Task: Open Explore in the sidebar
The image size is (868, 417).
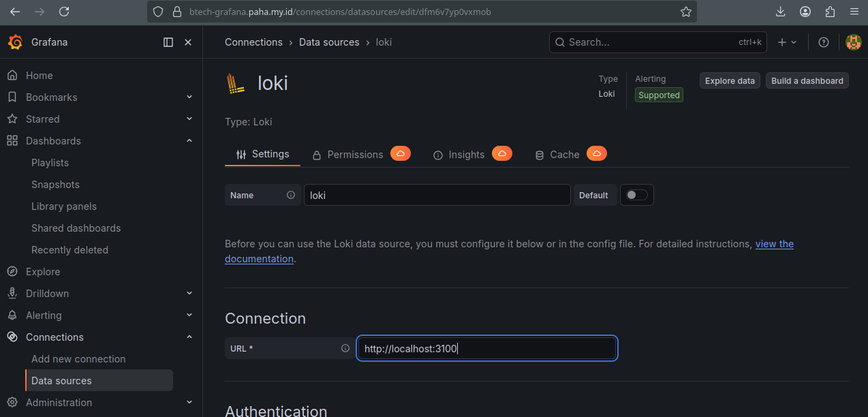Action: pos(43,272)
